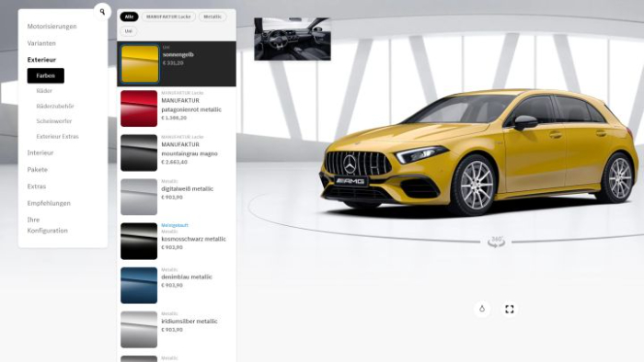Click the droplet icon below car

(482, 309)
